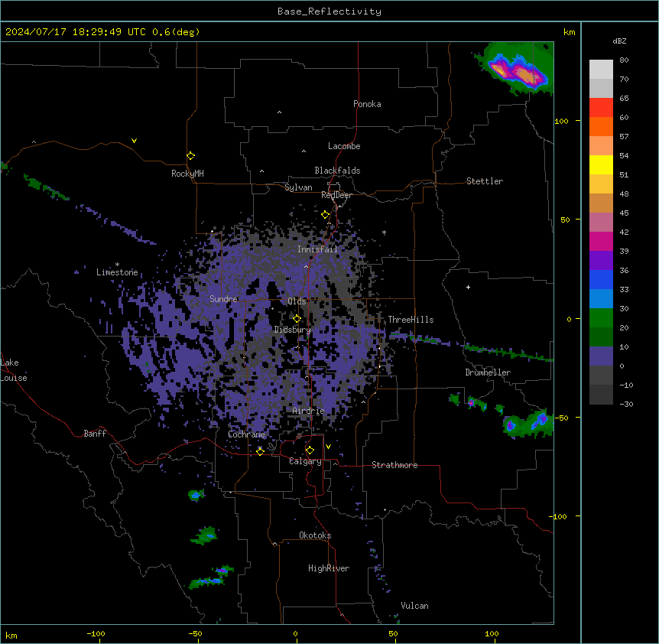The height and width of the screenshot is (644, 659).
Task: Click the Limestone label
Action: click(x=117, y=272)
